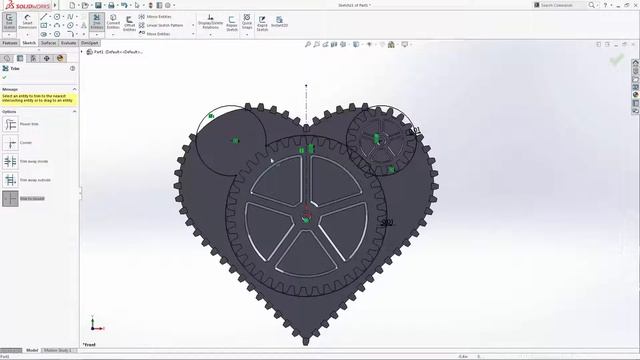Click the Open file icon
The image size is (640, 360).
[85, 5]
